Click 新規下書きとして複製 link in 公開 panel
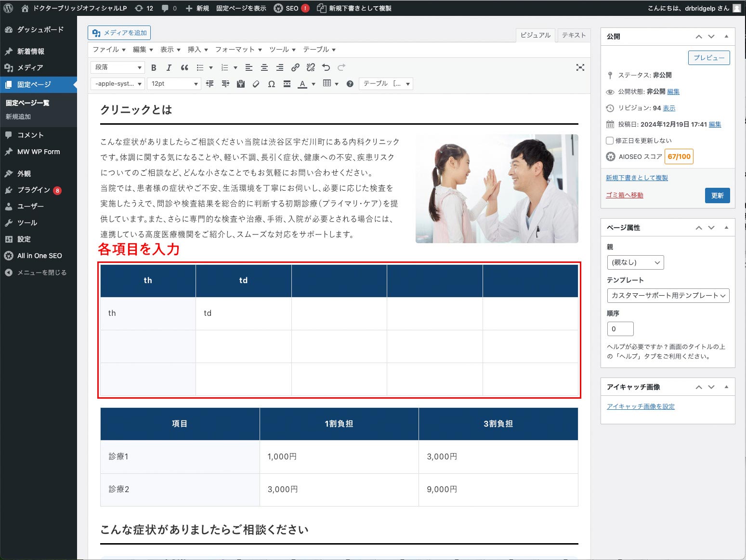 tap(637, 178)
